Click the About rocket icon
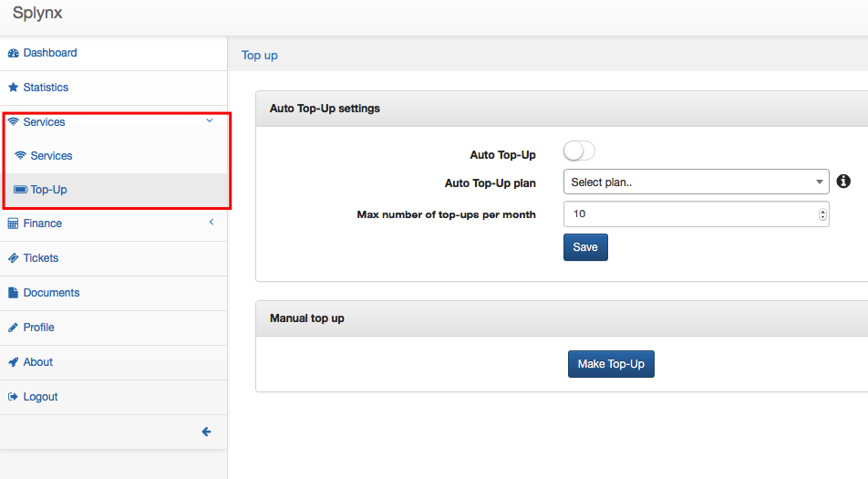The width and height of the screenshot is (868, 479). [x=13, y=362]
